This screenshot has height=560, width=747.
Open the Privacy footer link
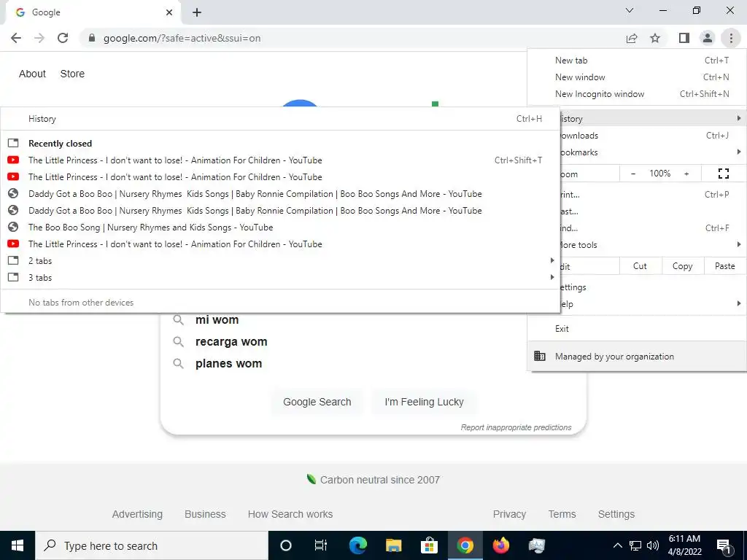pyautogui.click(x=509, y=514)
